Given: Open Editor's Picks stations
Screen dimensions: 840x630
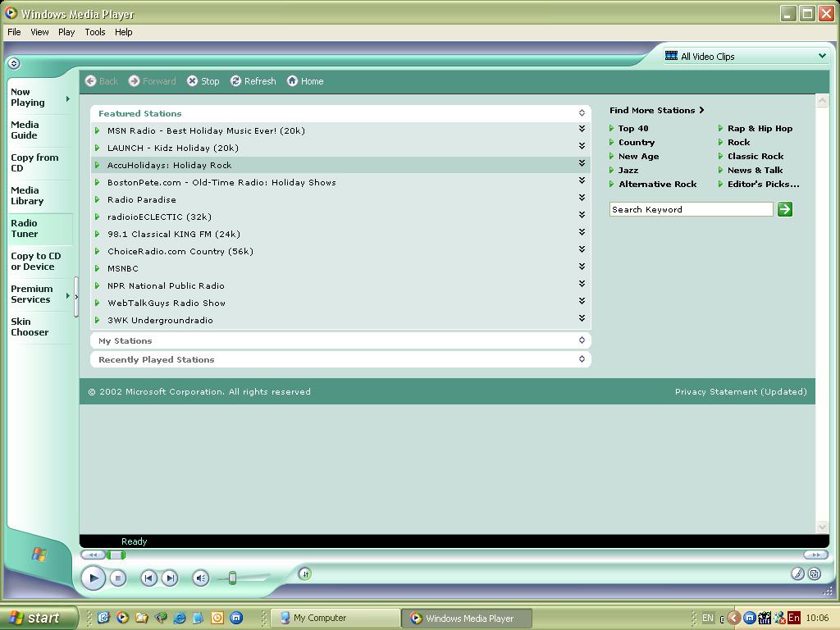Looking at the screenshot, I should pyautogui.click(x=763, y=185).
